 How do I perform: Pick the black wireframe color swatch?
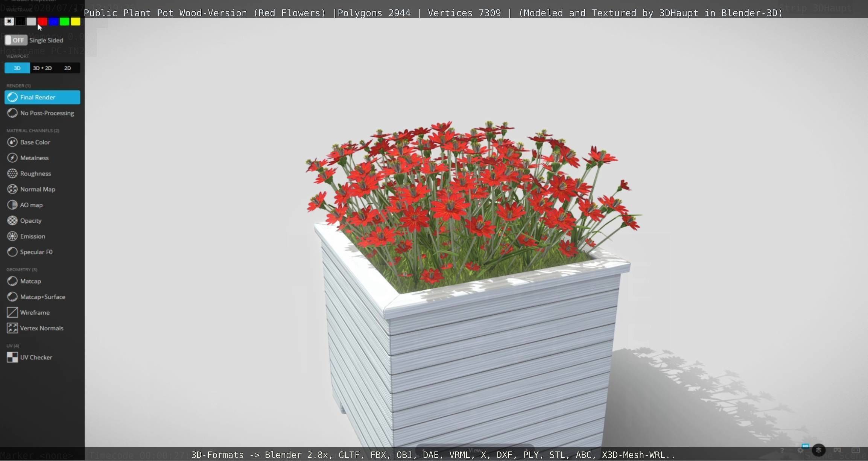[20, 21]
